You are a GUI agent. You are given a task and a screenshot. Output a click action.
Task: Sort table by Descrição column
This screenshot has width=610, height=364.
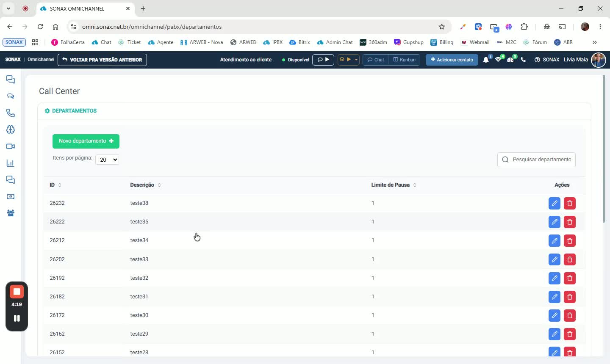coord(145,185)
